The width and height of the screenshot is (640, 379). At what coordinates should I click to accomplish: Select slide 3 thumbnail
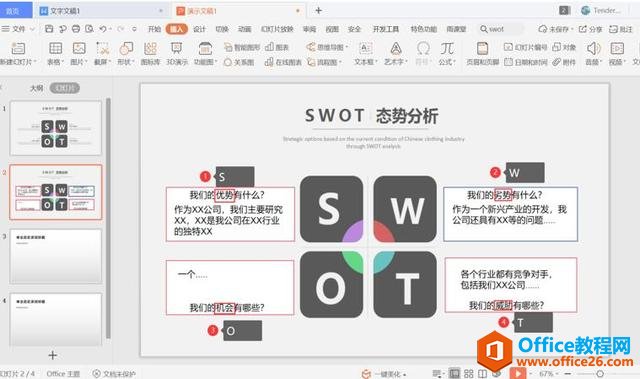[x=56, y=256]
